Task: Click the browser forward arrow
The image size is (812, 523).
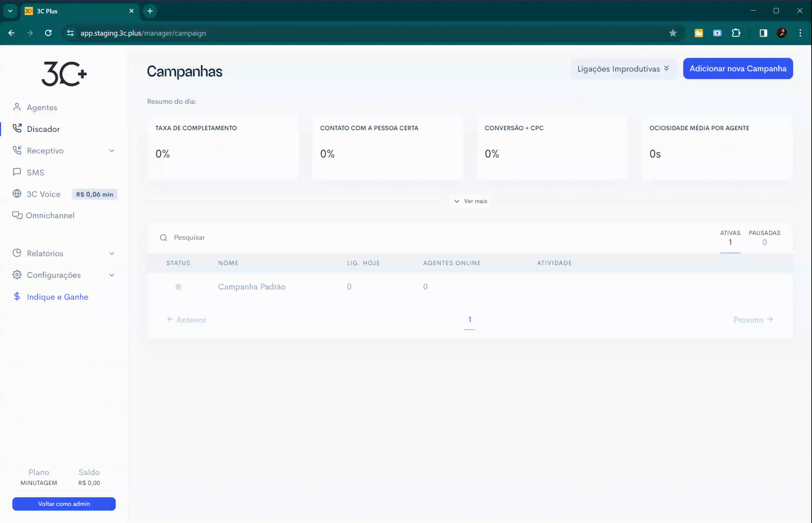Action: (x=30, y=33)
